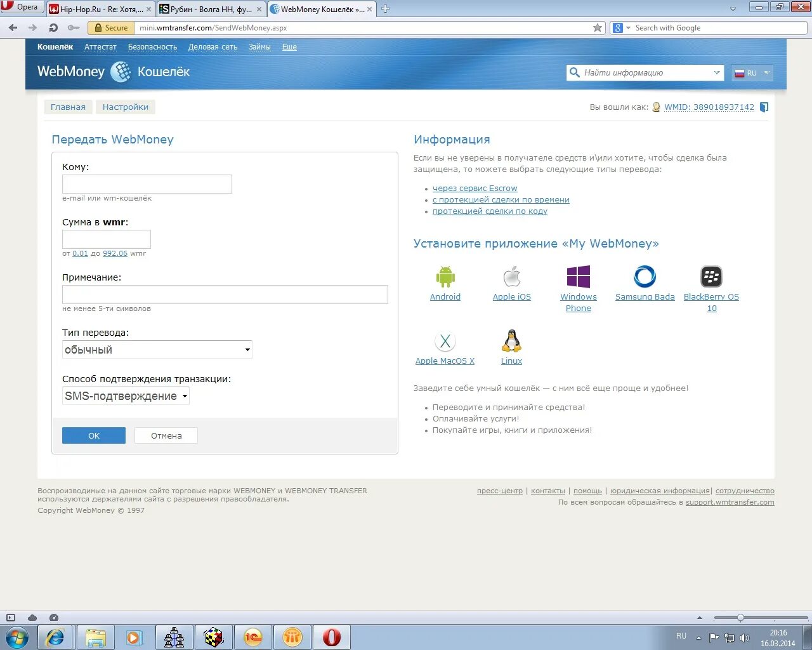Open the Windows Phone logo icon
812x650 pixels.
click(x=579, y=277)
